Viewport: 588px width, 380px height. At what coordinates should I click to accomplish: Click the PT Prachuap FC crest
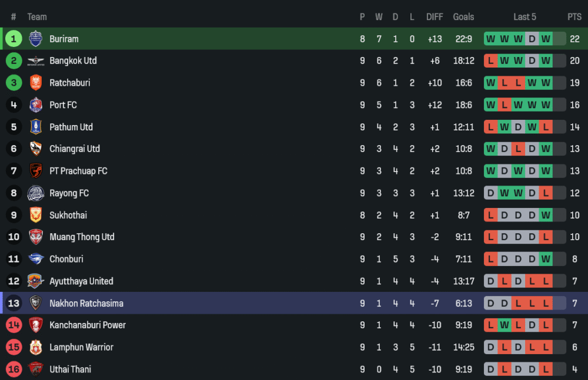pyautogui.click(x=36, y=171)
